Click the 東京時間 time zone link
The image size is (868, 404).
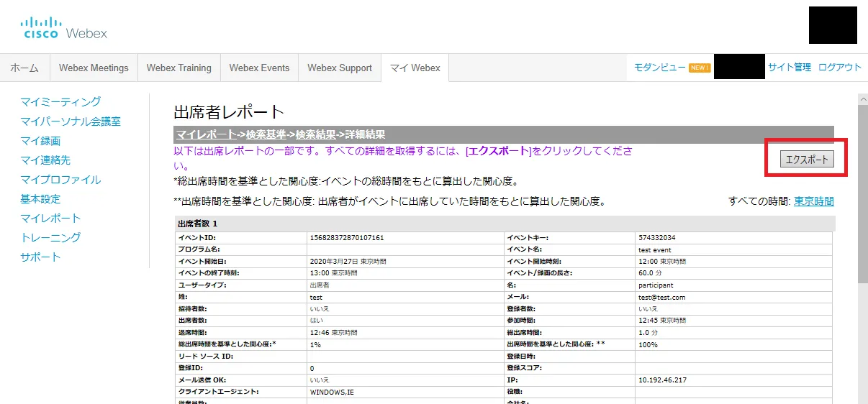813,201
